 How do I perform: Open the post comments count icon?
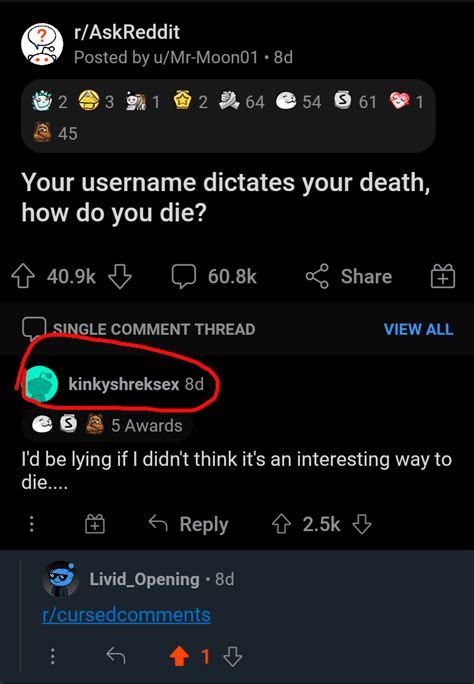click(x=184, y=277)
